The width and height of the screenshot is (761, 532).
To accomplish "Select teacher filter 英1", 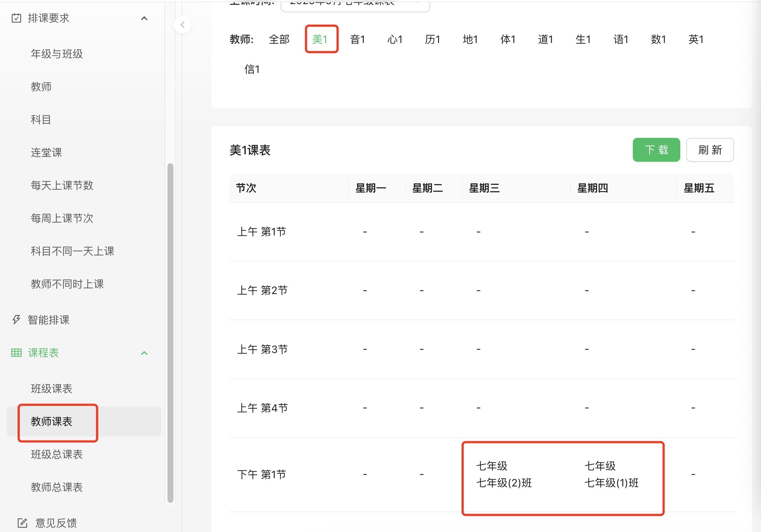I will click(696, 39).
